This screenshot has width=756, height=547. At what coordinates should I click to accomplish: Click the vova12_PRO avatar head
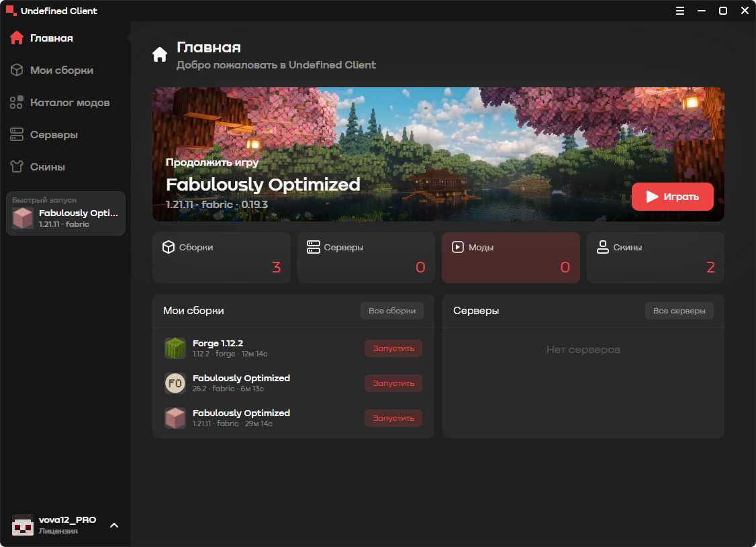pos(23,525)
